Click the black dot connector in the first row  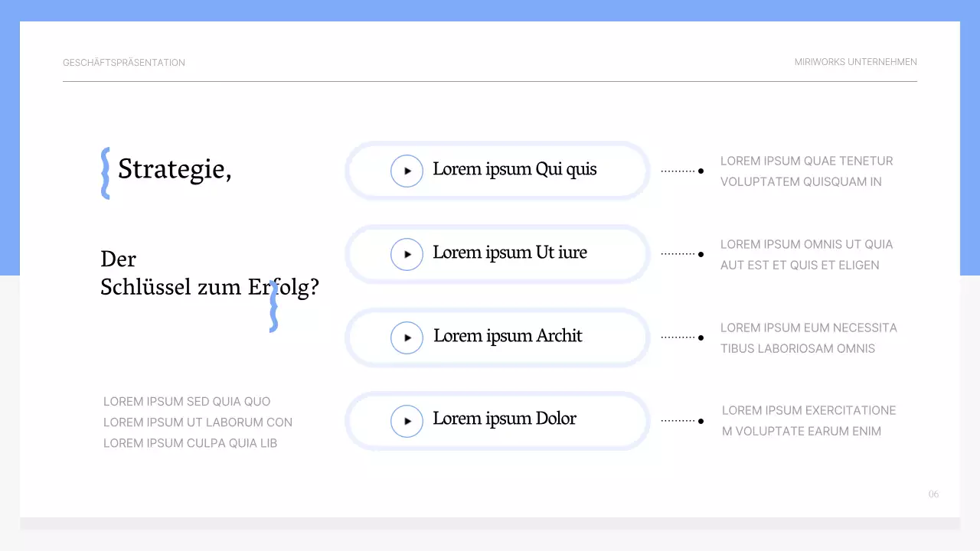coord(701,171)
